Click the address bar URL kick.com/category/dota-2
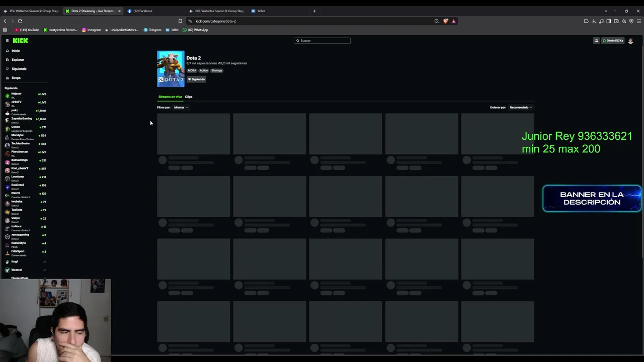The image size is (644, 362). coord(216,21)
